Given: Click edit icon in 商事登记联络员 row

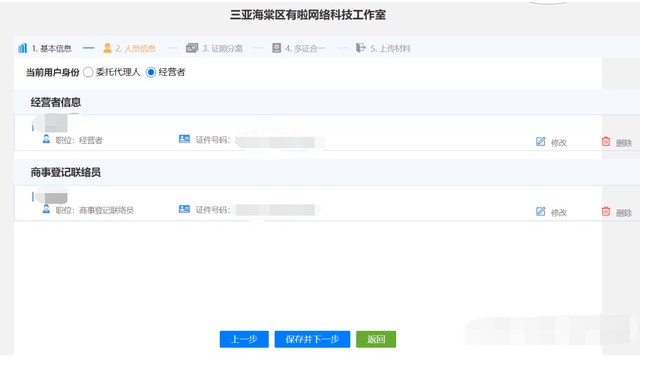Looking at the screenshot, I should pos(541,212).
